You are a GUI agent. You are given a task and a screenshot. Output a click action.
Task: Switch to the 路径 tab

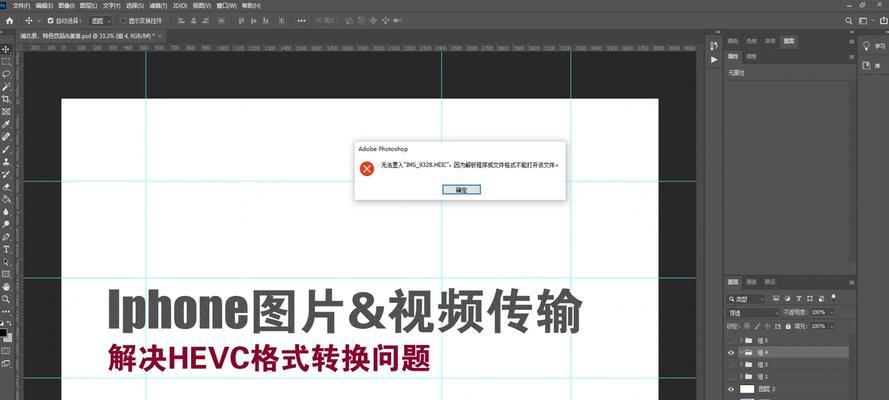(769, 282)
